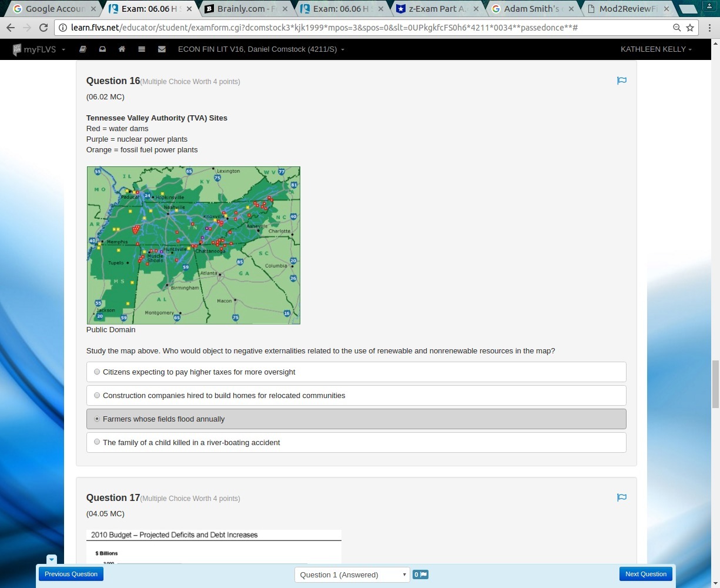Click the site info icon in address bar
Viewport: 720px width, 588px height.
pyautogui.click(x=63, y=28)
